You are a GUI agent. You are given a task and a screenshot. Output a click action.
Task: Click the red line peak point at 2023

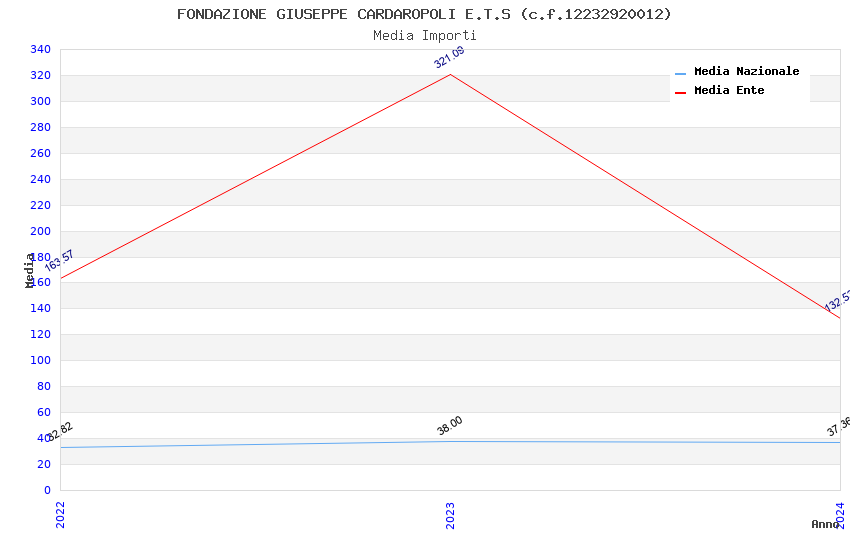[450, 74]
